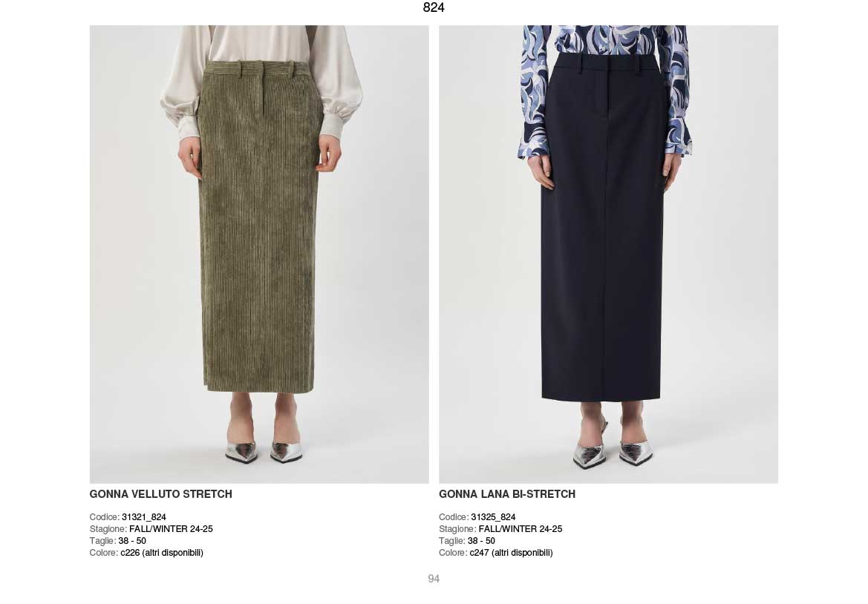Click left product FALL/WINTER 24-25 season
Screen dimensions: 868x604
(x=171, y=529)
